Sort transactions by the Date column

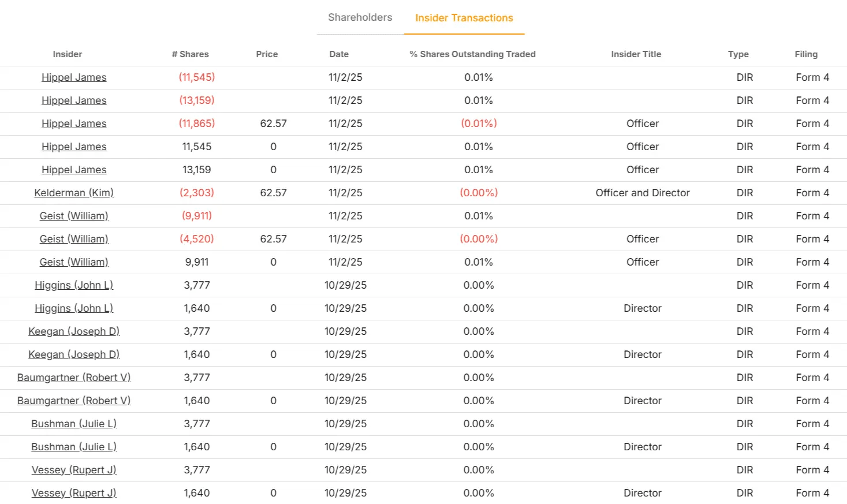[x=338, y=54]
